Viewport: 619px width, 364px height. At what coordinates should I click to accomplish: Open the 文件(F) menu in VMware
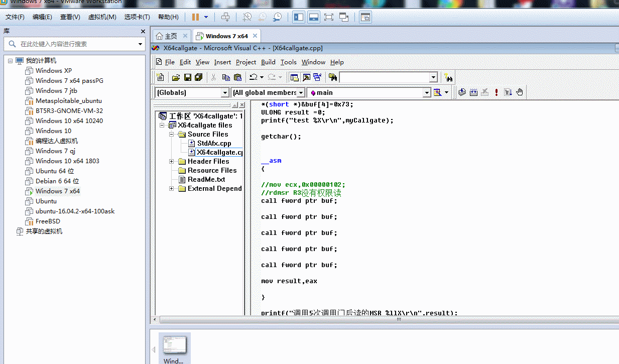pos(15,17)
